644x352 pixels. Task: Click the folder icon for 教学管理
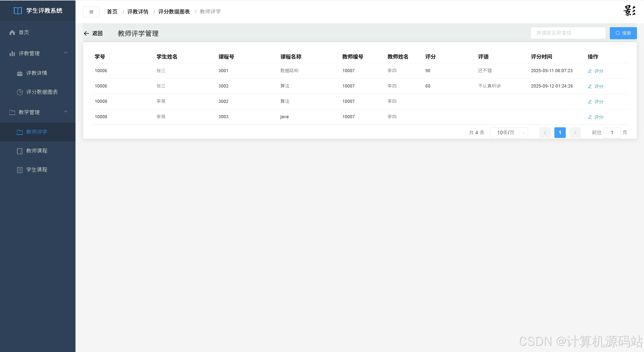click(x=12, y=112)
